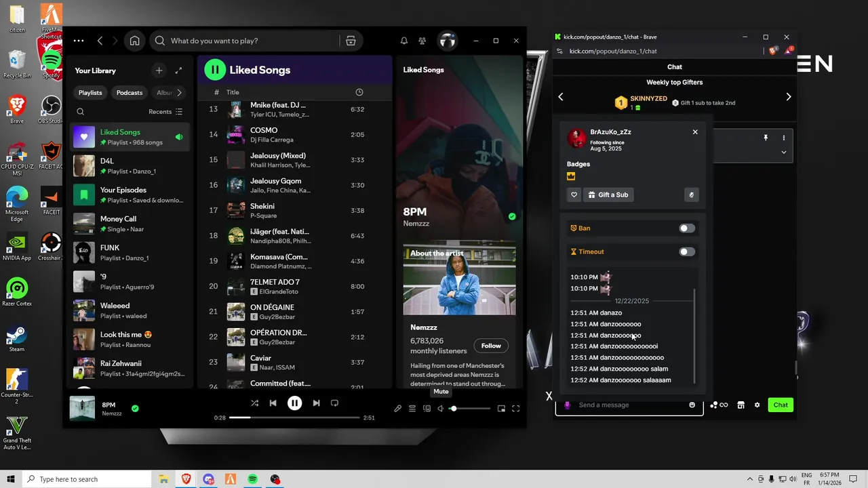
Task: Expand pinned message chevron
Action: tap(784, 152)
